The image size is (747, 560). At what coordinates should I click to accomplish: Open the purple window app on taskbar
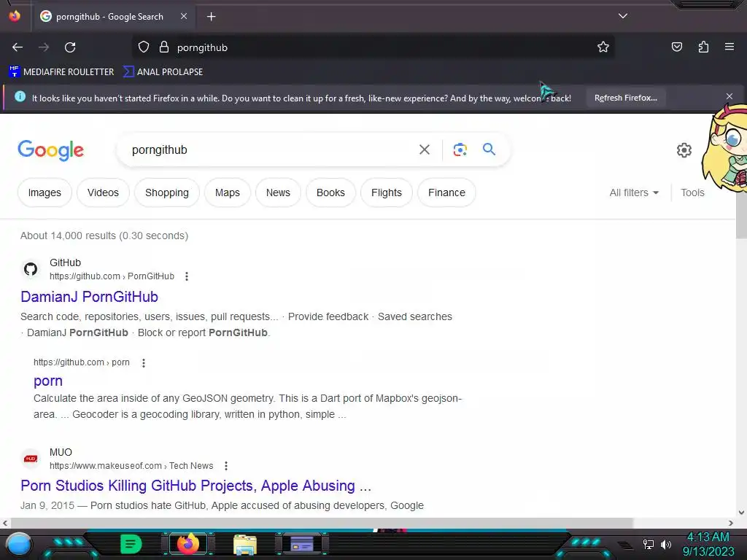pos(302,543)
